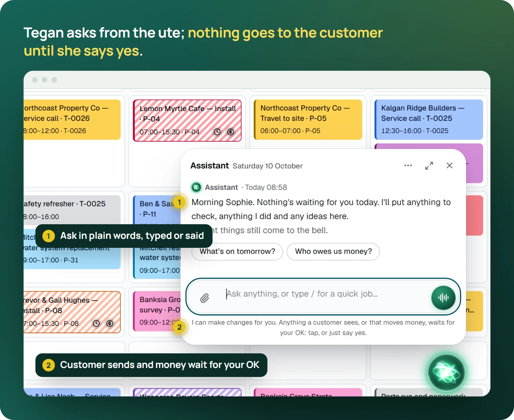The image size is (514, 420).
Task: Start voice input with the green microphone button
Action: click(443, 297)
